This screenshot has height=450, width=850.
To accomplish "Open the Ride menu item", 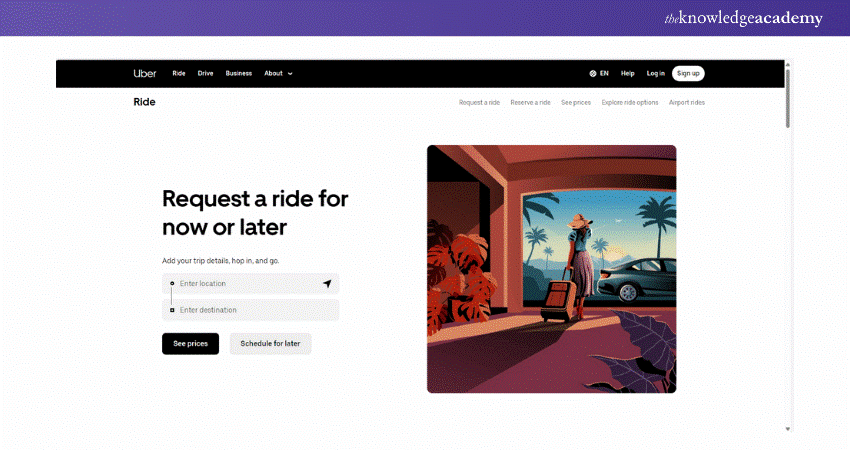I will [179, 73].
